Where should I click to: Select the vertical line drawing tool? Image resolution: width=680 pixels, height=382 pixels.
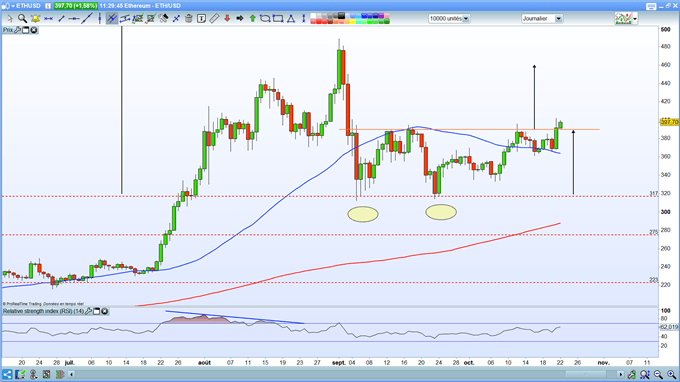pyautogui.click(x=99, y=19)
